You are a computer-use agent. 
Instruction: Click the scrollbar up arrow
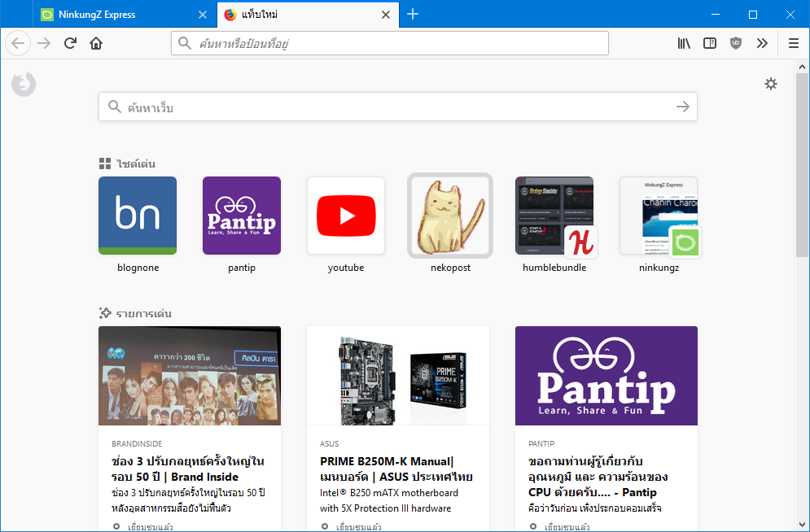tap(802, 67)
